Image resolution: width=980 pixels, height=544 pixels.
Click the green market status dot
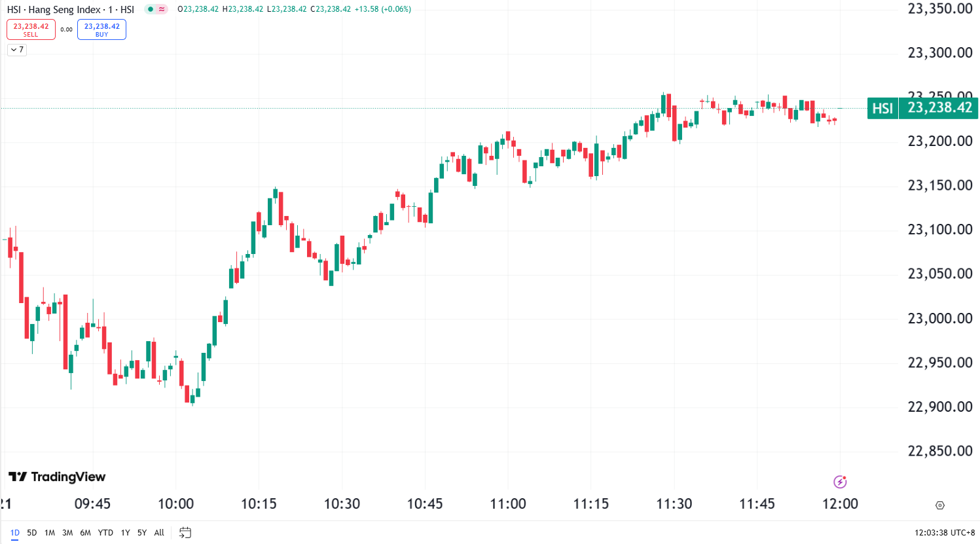coord(149,9)
